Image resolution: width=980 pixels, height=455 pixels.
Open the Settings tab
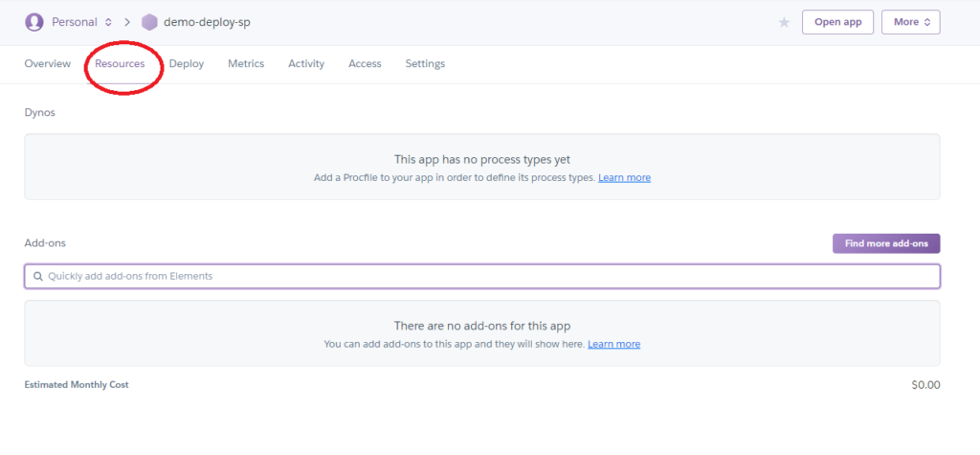425,63
